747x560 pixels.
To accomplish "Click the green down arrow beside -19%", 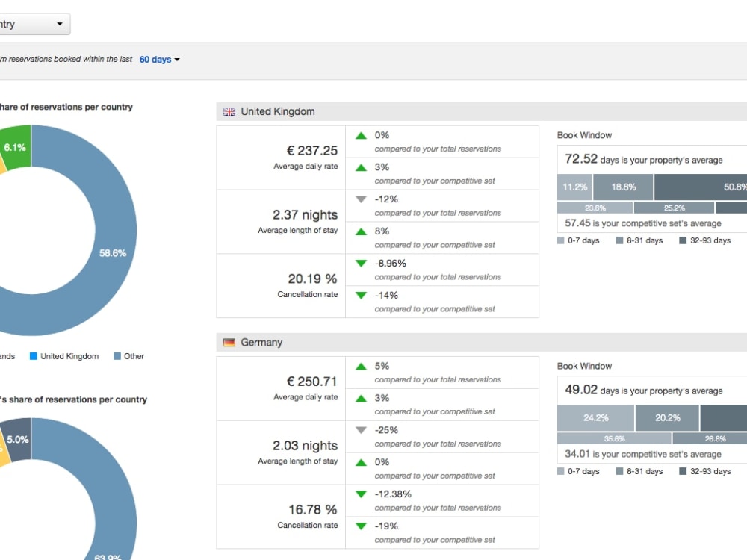I will click(361, 526).
